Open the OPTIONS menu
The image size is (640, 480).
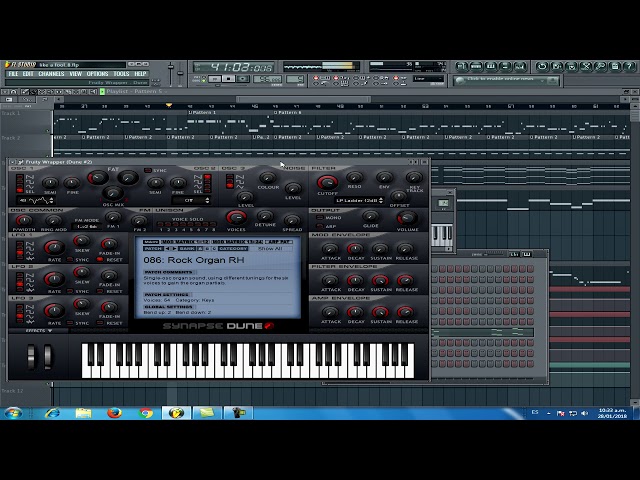(x=97, y=74)
